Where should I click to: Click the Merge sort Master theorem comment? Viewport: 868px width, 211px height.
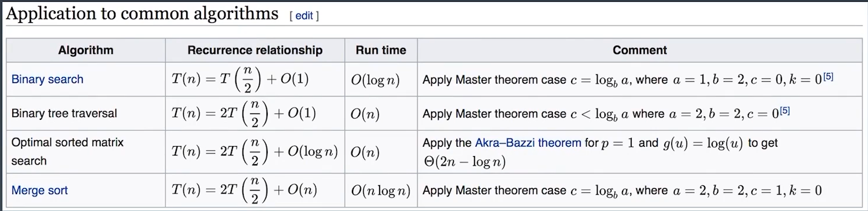point(622,191)
